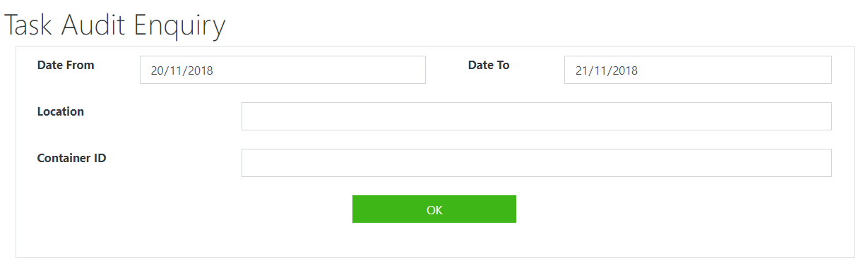Click the 20/11/2018 date value

[x=182, y=70]
